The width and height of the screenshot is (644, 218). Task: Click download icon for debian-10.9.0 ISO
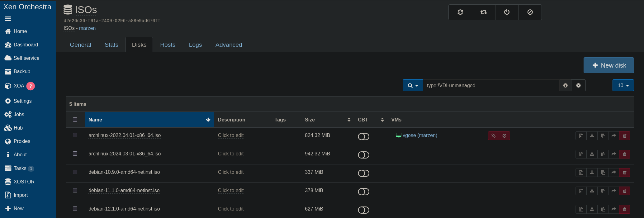(592, 173)
